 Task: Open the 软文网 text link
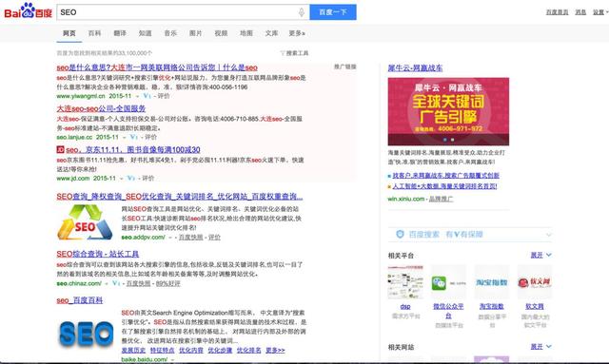(535, 307)
